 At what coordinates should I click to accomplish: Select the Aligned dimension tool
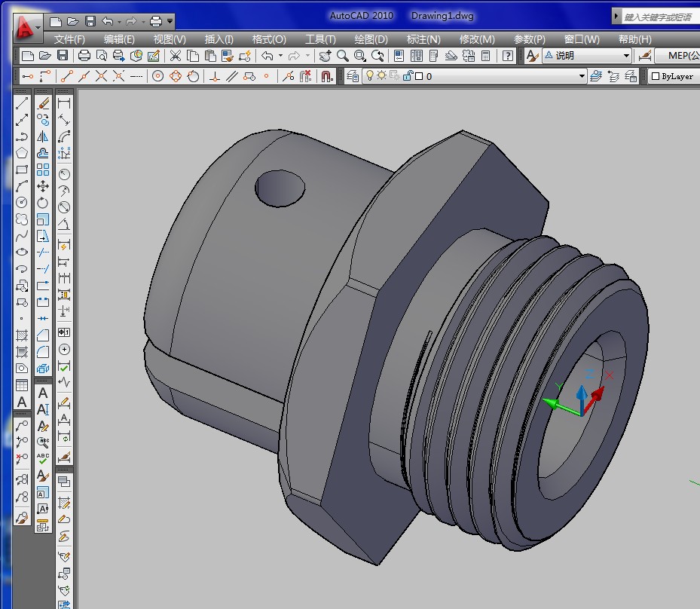tap(64, 120)
